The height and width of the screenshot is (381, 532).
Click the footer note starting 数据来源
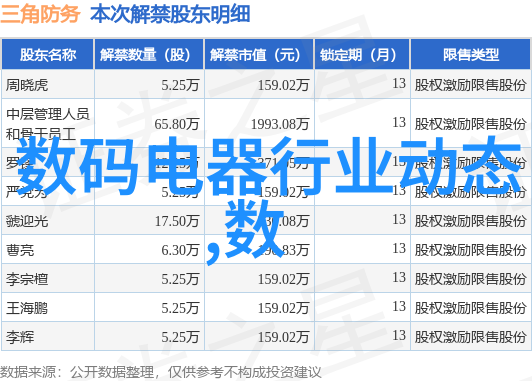coord(160,373)
